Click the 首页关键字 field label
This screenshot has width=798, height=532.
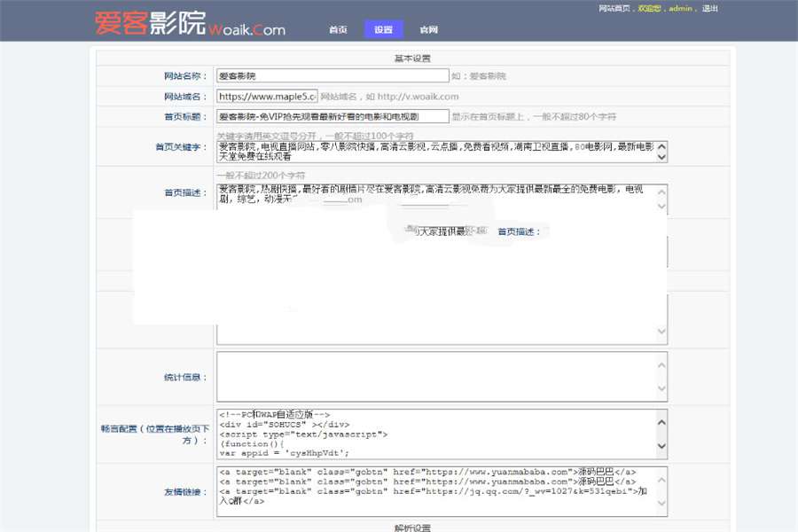coord(181,147)
